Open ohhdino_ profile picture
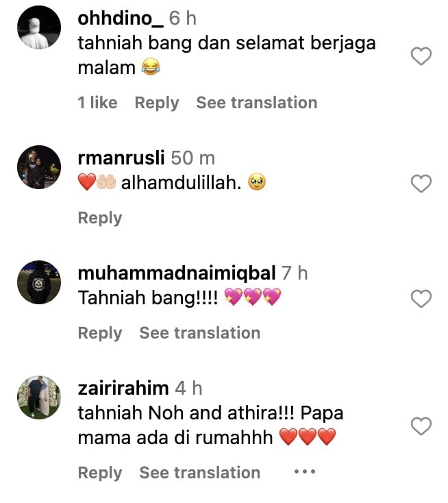This screenshot has height=503, width=448. pos(39,27)
